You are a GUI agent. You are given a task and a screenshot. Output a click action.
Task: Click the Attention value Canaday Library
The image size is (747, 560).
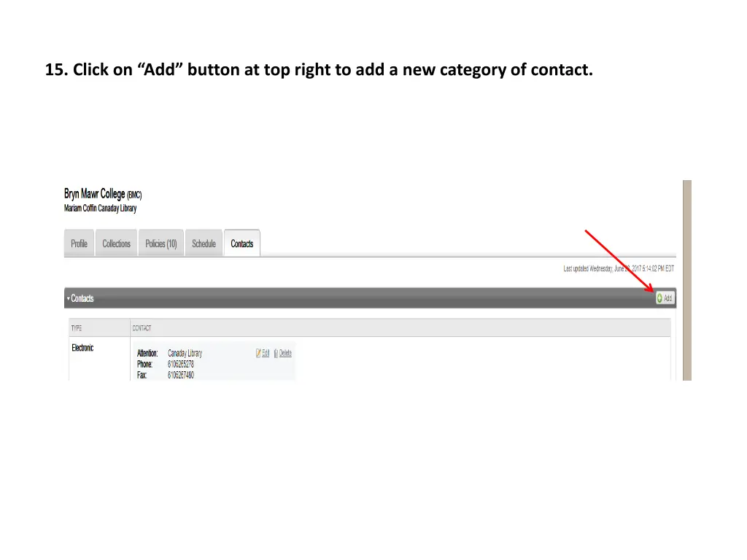click(x=185, y=353)
